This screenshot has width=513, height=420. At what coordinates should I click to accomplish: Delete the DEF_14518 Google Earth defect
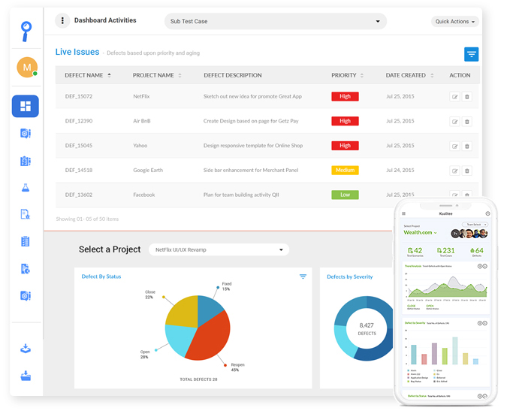coord(467,171)
